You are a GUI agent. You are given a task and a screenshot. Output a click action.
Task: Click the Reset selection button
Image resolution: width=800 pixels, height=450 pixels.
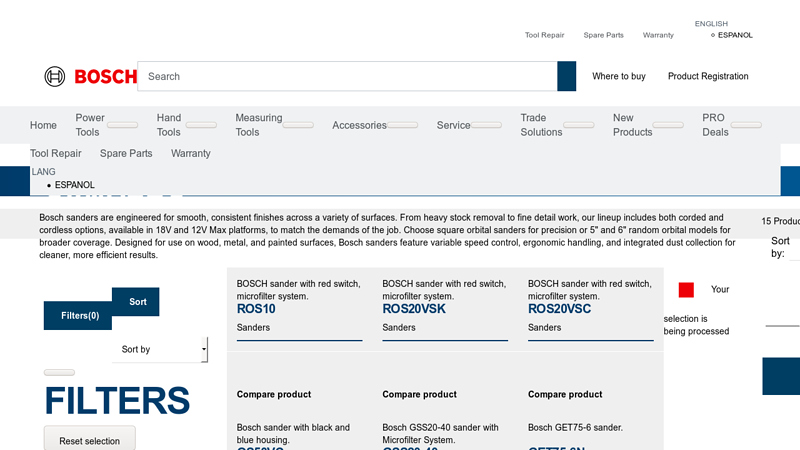point(89,441)
